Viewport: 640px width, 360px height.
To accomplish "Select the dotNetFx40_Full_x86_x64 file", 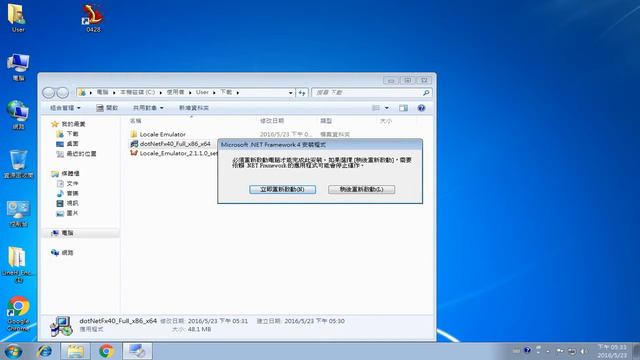I will 171,144.
